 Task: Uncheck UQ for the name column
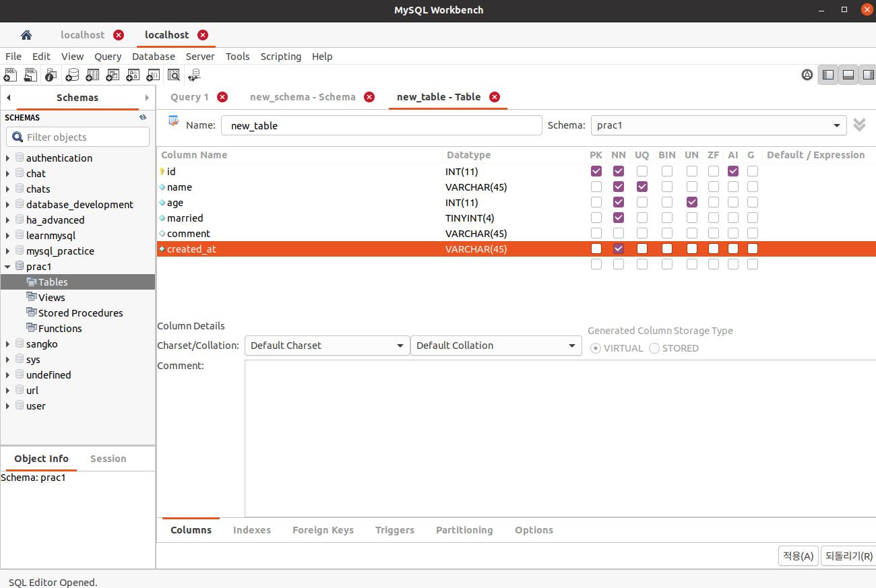point(642,187)
